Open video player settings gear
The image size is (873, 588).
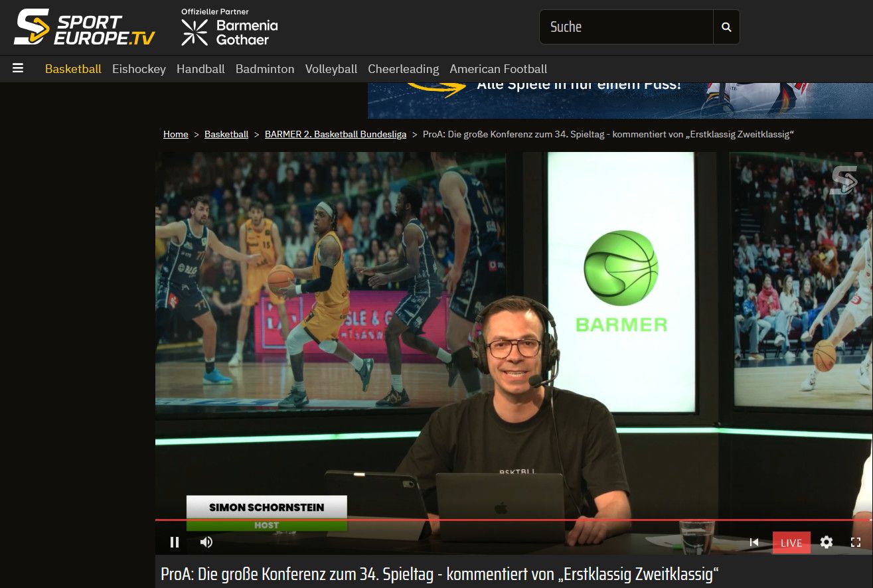coord(827,542)
